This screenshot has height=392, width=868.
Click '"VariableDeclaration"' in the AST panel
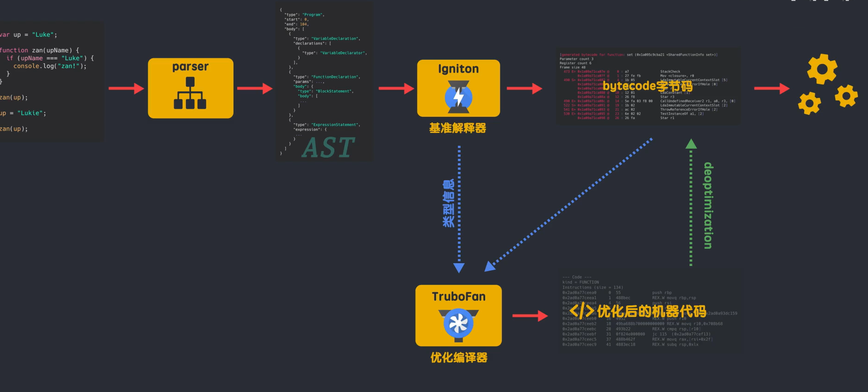point(336,39)
